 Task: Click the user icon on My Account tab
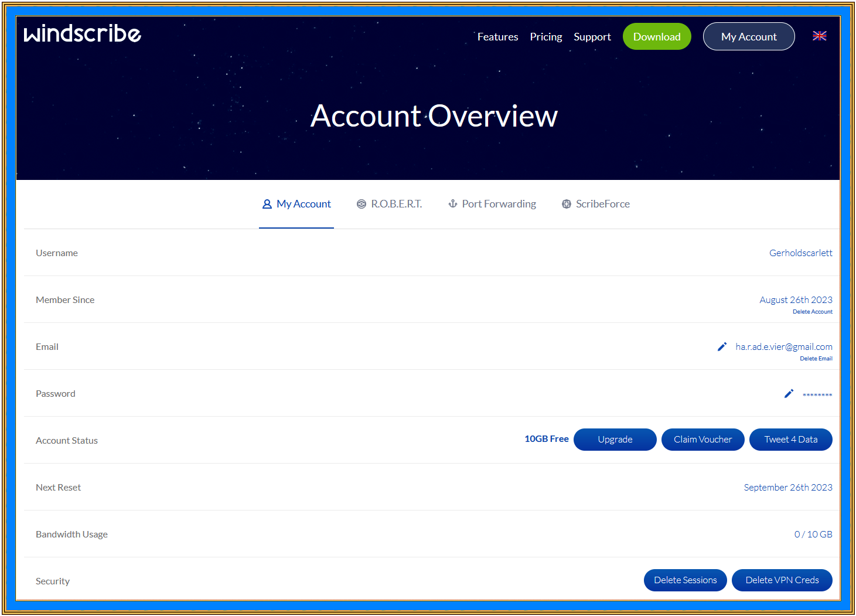[267, 204]
